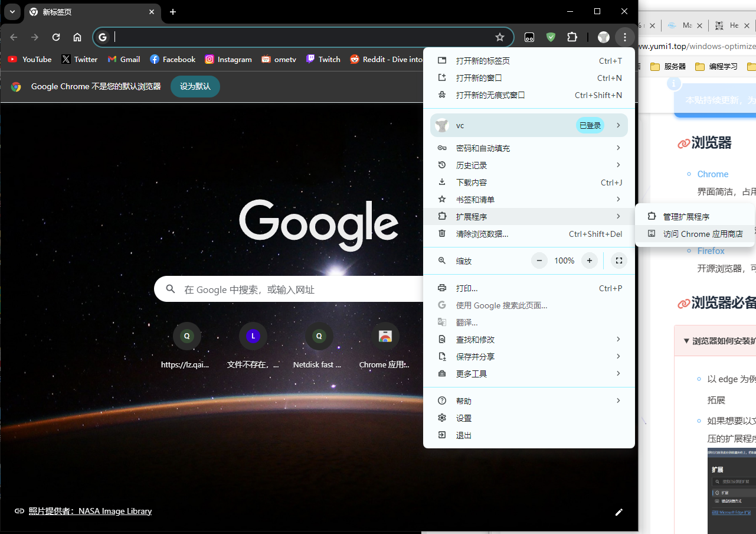Toggle fullscreen mode in zoom row

618,261
